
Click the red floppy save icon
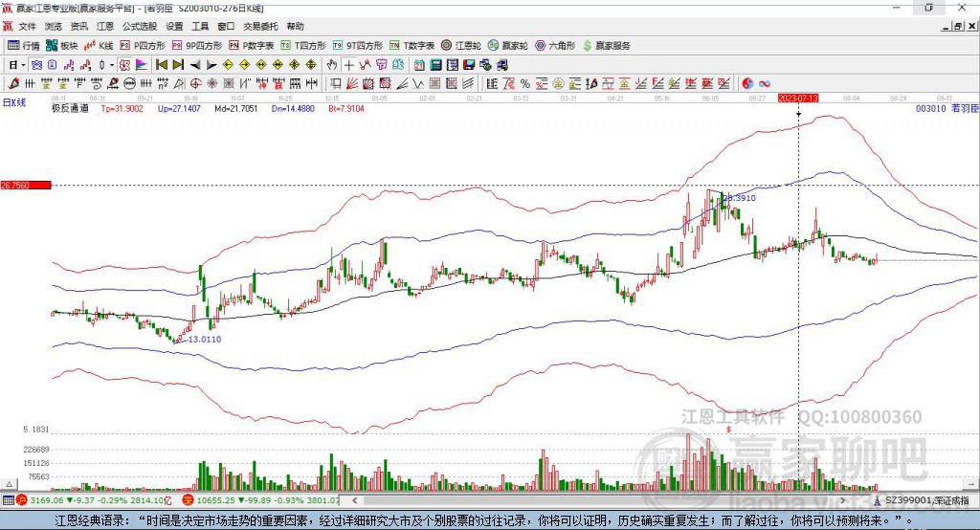[x=469, y=65]
